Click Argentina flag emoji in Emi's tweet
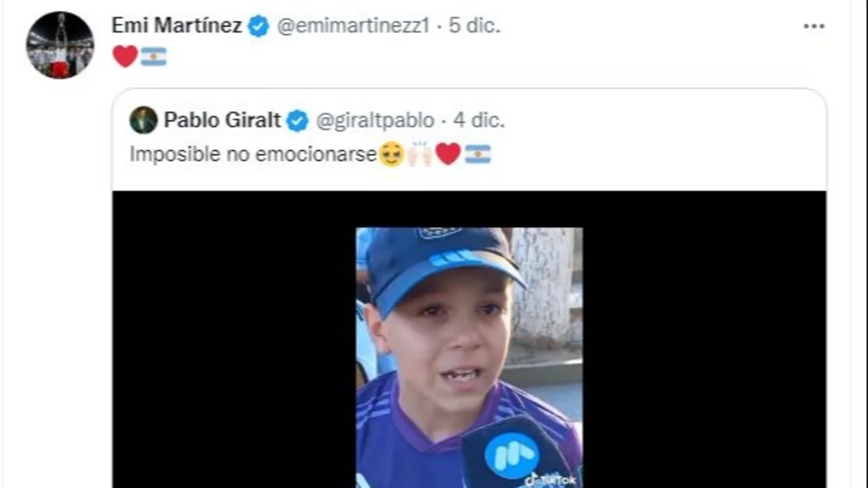 [153, 56]
